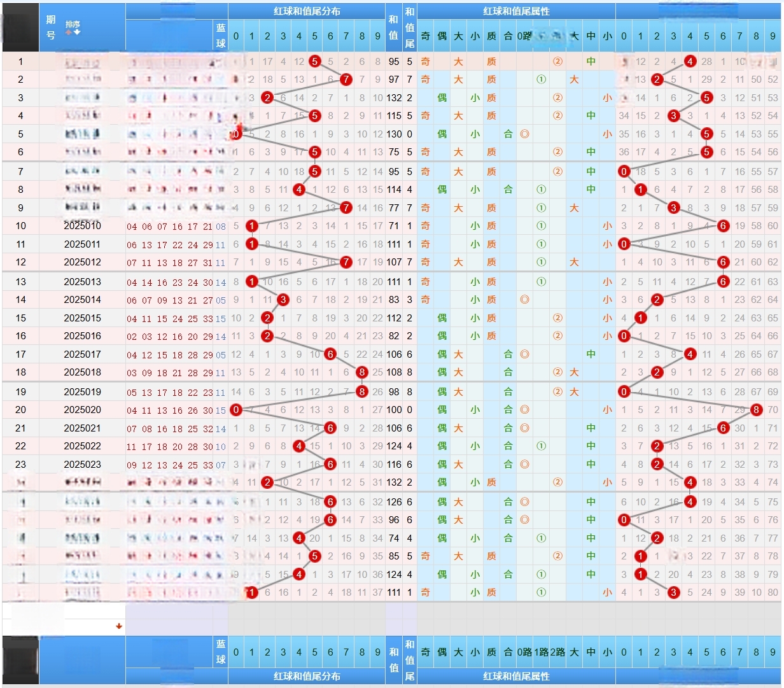This screenshot has width=784, height=688.
Task: Click the 奇 column label in the top header
Action: [425, 36]
